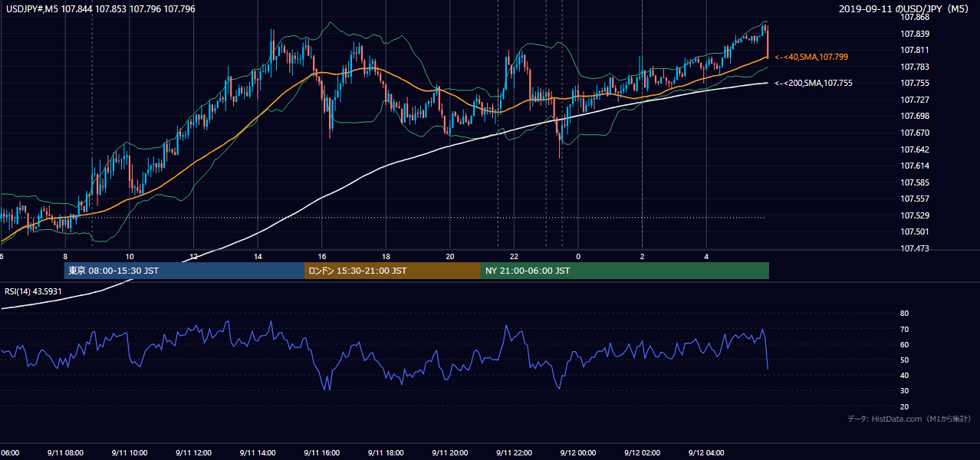Click price axis value 107.727

point(915,100)
